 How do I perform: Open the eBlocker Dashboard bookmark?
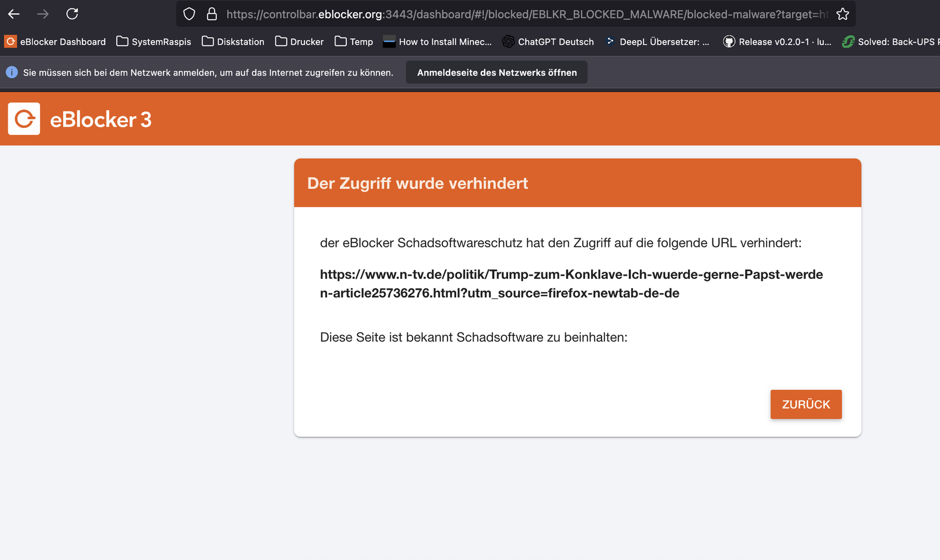55,41
